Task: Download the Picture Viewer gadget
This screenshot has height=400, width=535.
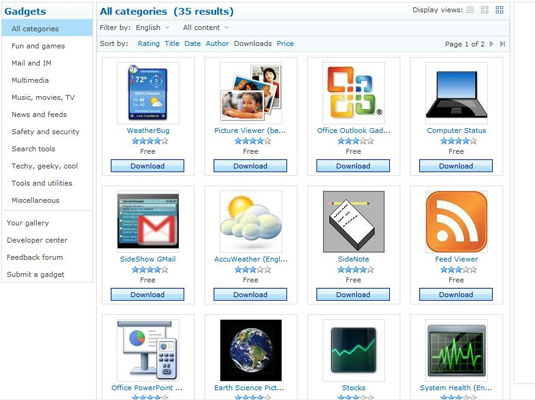Action: (x=250, y=166)
